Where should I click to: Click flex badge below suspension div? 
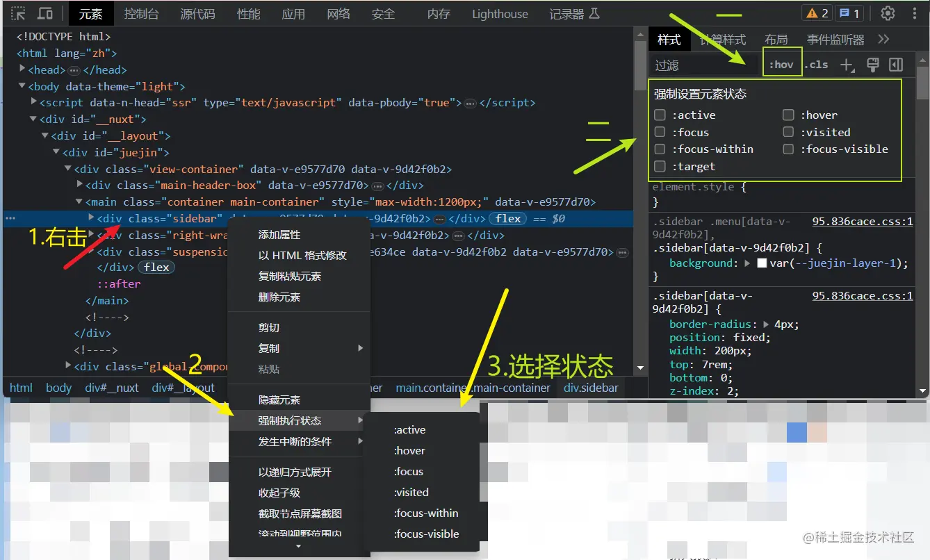point(157,267)
